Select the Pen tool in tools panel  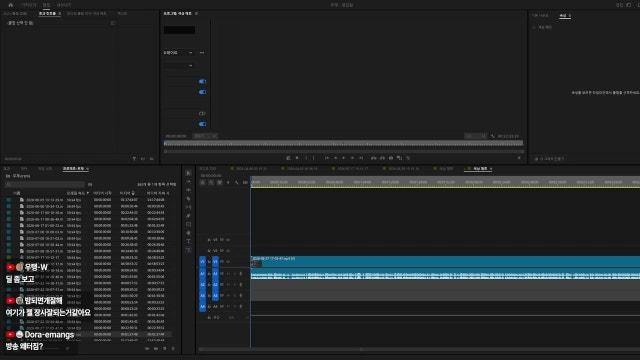pos(188,216)
